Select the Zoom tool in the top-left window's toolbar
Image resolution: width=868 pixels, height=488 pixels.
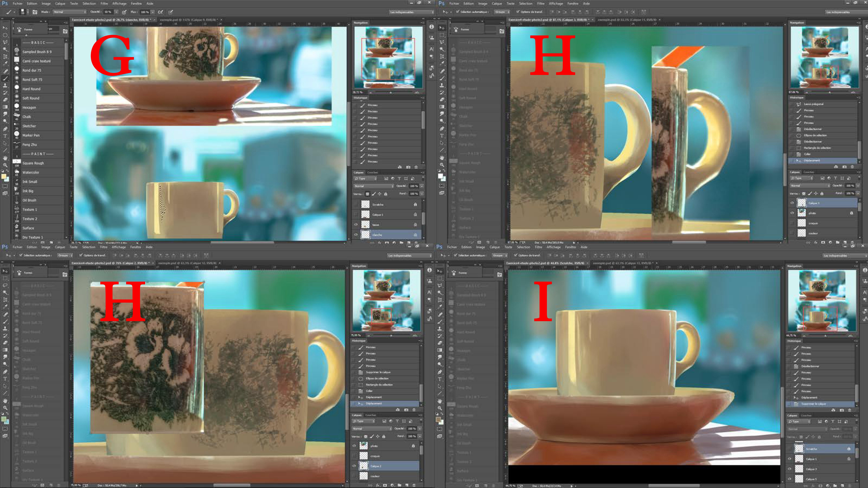coord(5,165)
